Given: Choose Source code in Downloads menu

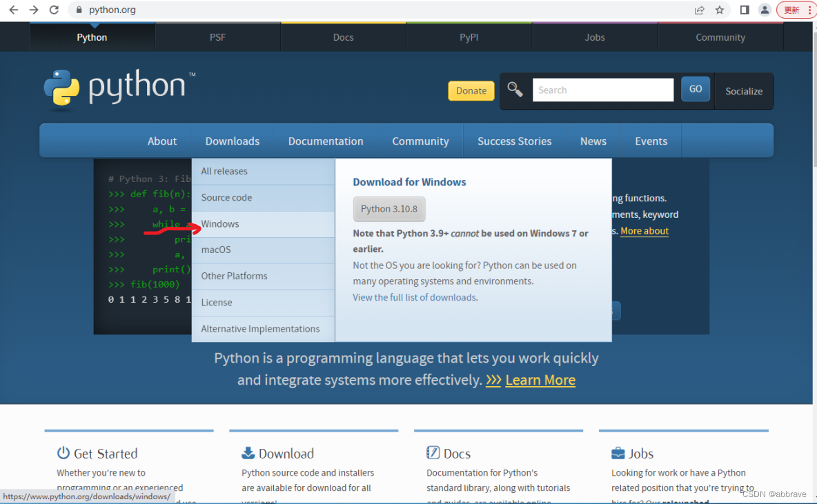Looking at the screenshot, I should tap(263, 198).
